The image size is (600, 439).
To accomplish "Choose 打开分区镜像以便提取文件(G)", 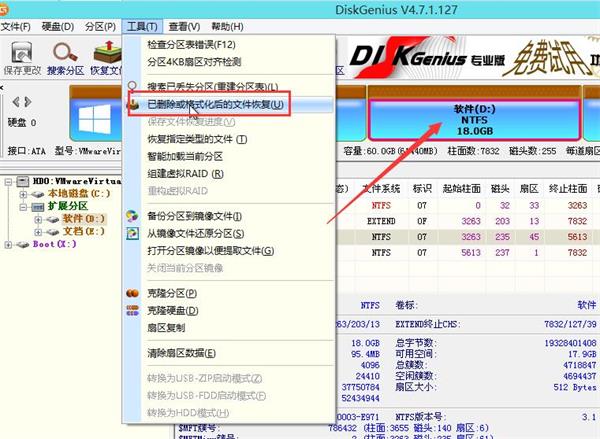I will (210, 251).
